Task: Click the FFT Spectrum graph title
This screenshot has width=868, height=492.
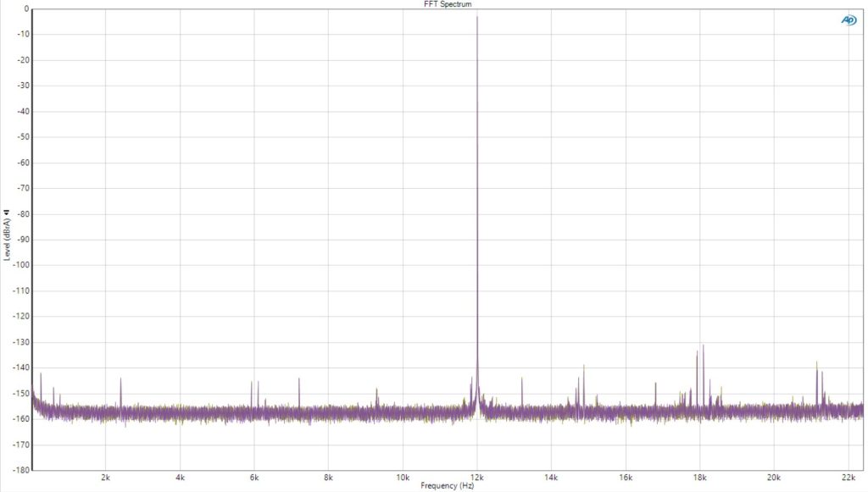Action: click(x=448, y=4)
